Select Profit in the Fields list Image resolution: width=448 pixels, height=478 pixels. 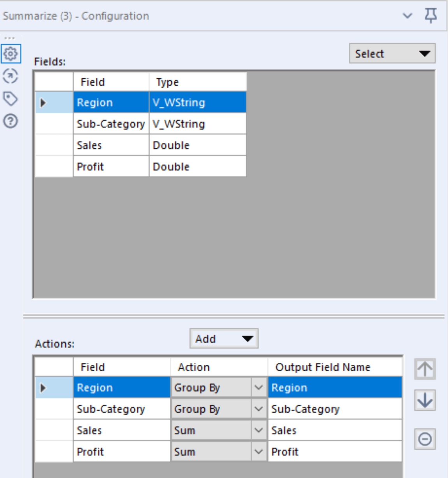pos(111,167)
